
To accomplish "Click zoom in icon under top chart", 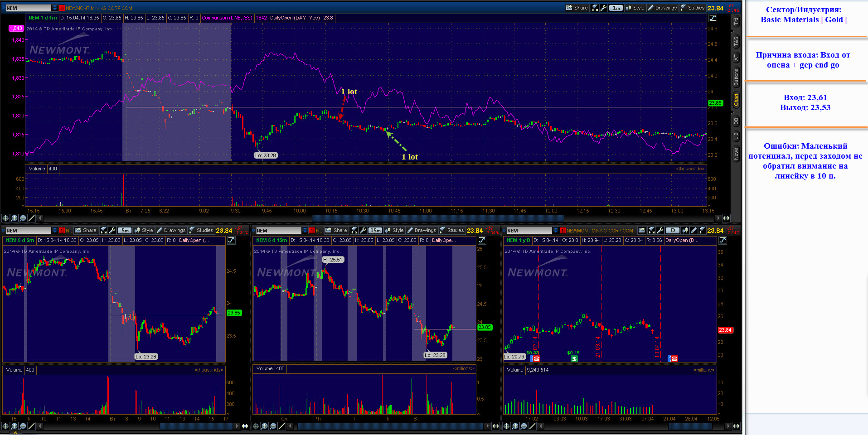I will pos(15,218).
